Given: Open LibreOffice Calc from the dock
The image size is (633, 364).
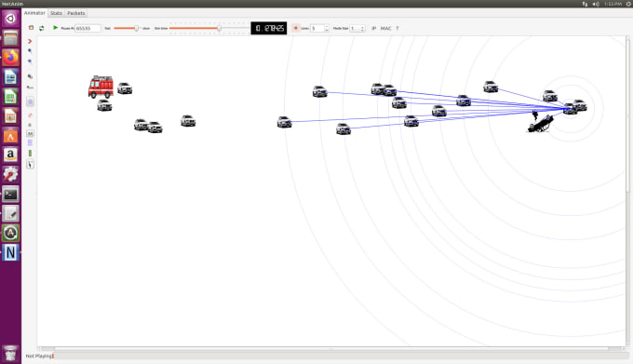Looking at the screenshot, I should [x=10, y=97].
